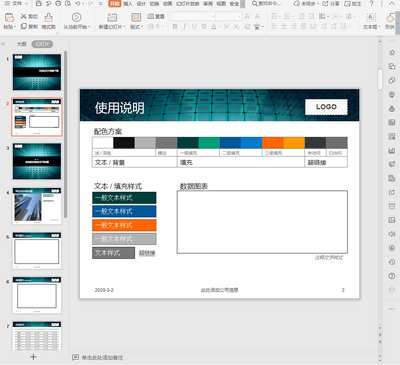400x365 pixels.
Task: Click the Help question mark icon
Action: point(372,4)
